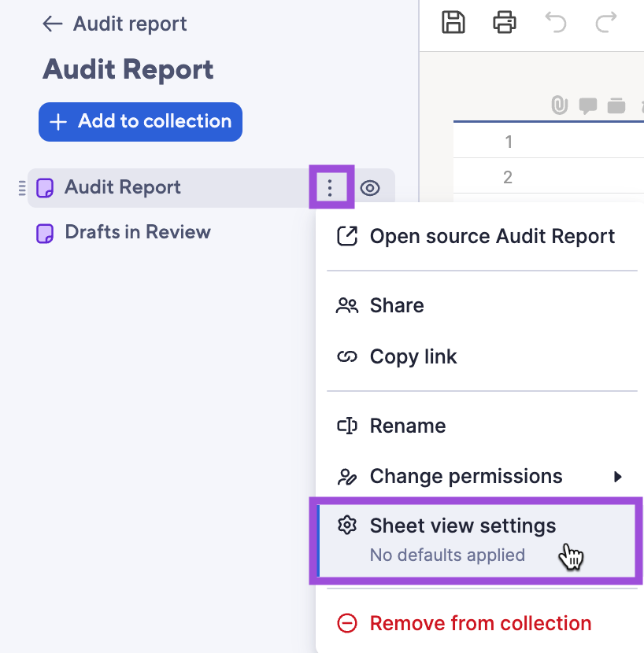Select Remove from collection
The width and height of the screenshot is (644, 653).
(480, 622)
